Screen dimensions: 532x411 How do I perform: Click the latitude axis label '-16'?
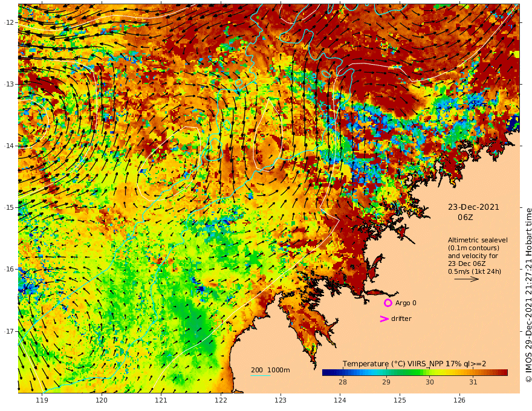(8, 269)
